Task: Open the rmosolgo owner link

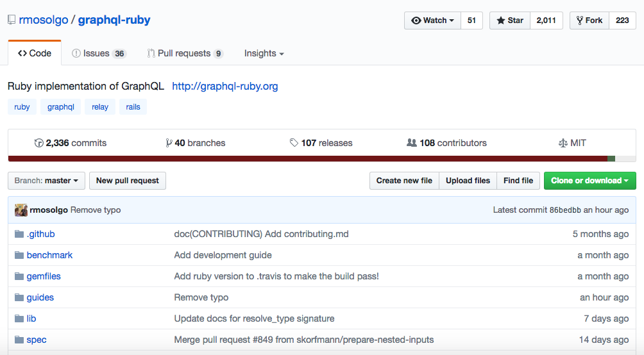Action: click(x=44, y=20)
